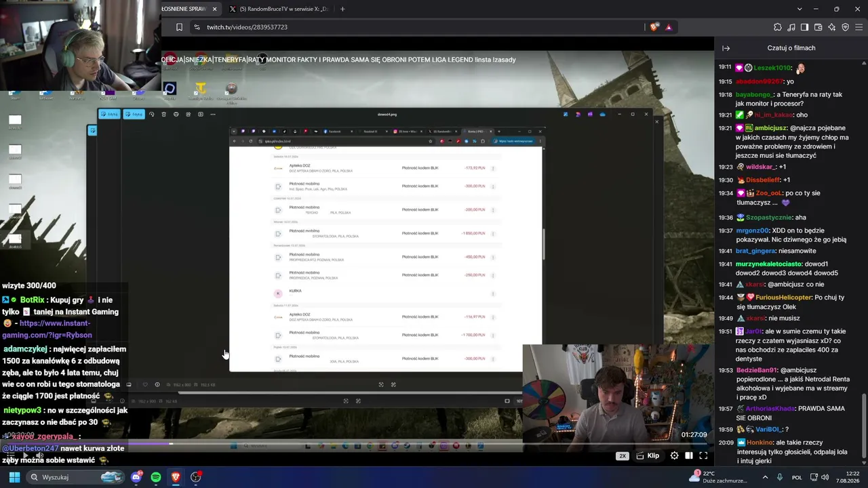Viewport: 868px width, 488px height.
Task: Click the microphone icon in system tray
Action: coord(780,477)
